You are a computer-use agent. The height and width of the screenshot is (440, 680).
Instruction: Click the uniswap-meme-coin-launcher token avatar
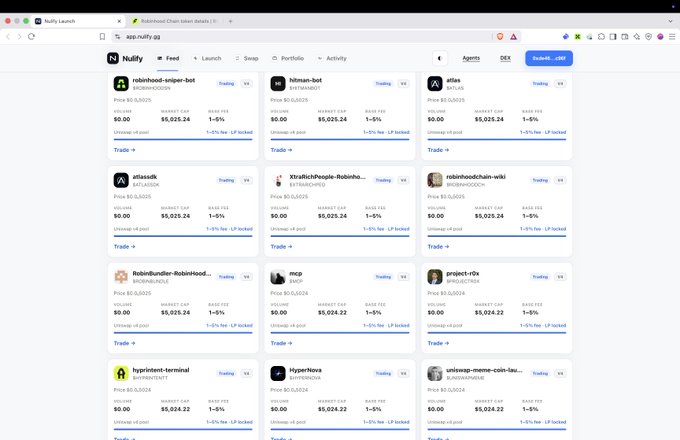435,374
